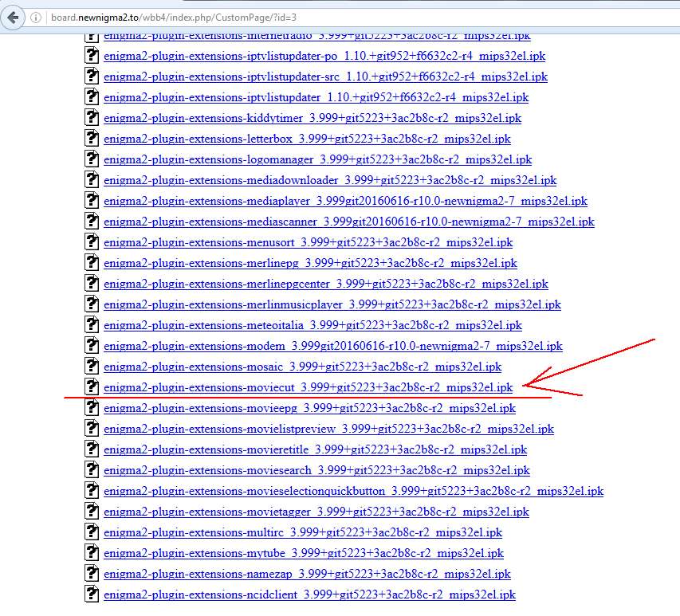Open the logomanager ipk link
680x616 pixels.
pyautogui.click(x=317, y=159)
